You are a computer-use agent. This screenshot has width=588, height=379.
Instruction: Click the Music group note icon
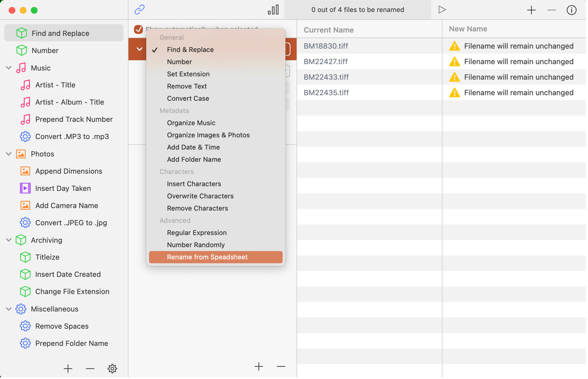tap(21, 68)
